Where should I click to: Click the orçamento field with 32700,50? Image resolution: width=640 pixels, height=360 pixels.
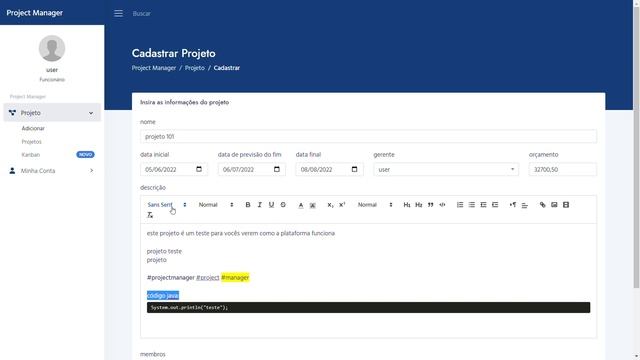coord(562,169)
